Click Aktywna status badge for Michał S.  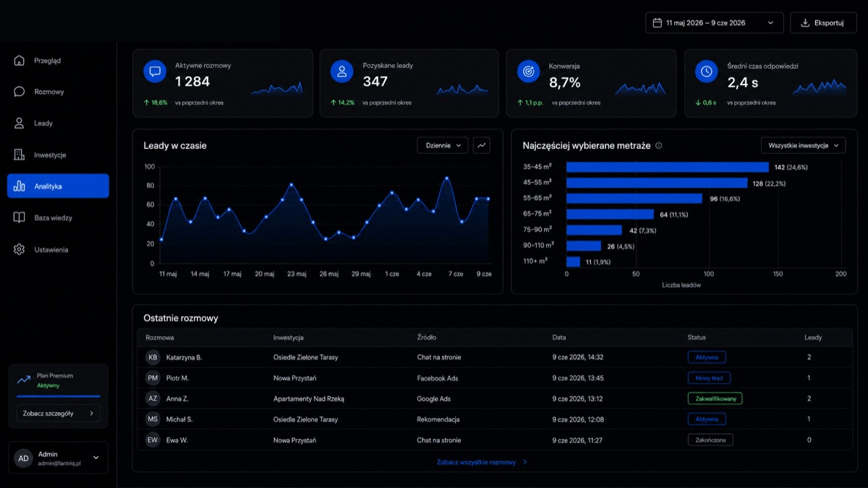(707, 419)
